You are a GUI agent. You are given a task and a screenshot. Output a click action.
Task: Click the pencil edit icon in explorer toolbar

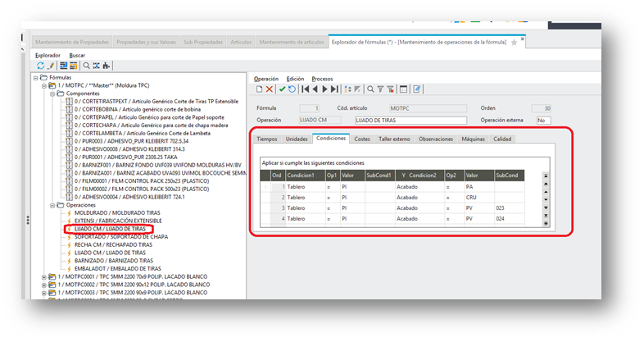coord(51,66)
